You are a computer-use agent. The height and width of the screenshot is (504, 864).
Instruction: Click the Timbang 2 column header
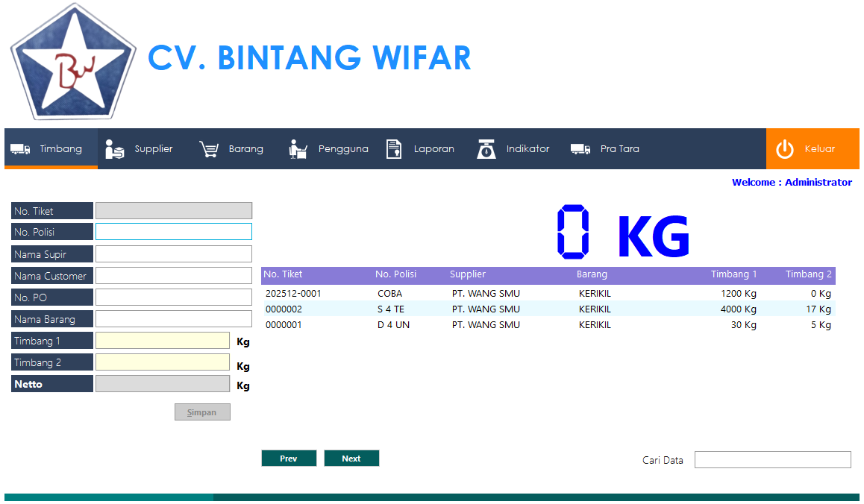(x=808, y=274)
